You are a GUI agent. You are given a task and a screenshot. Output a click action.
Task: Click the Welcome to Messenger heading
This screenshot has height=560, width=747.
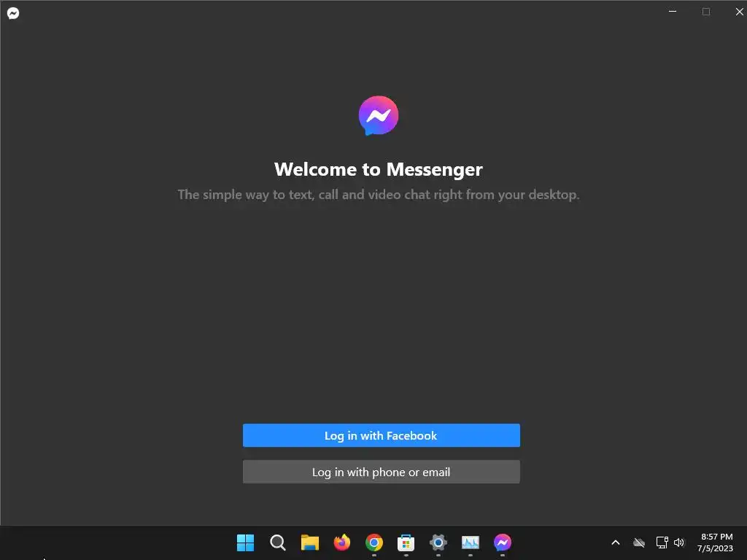pyautogui.click(x=379, y=169)
